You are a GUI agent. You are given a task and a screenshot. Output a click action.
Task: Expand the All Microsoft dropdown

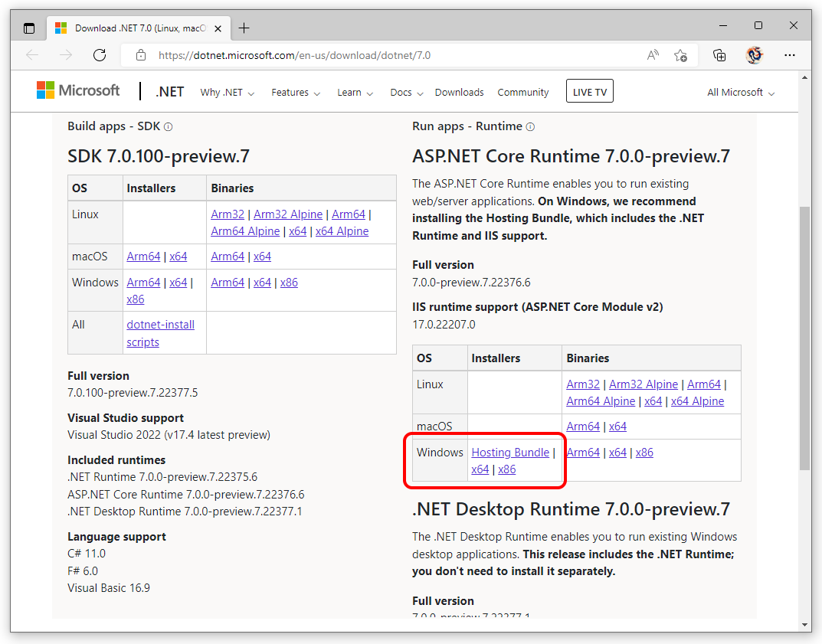click(x=740, y=92)
